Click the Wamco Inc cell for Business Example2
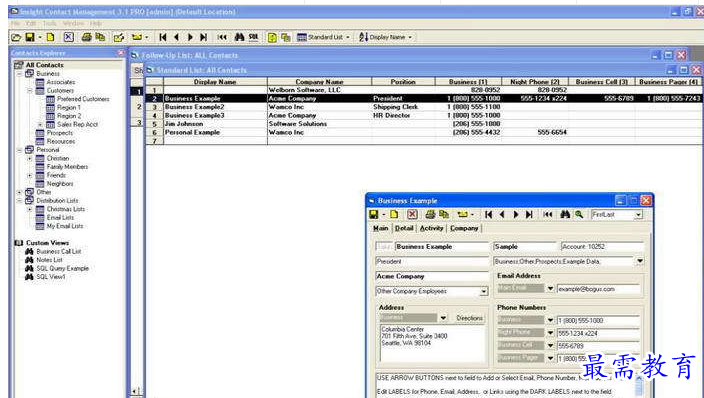704x398 pixels. click(x=319, y=107)
